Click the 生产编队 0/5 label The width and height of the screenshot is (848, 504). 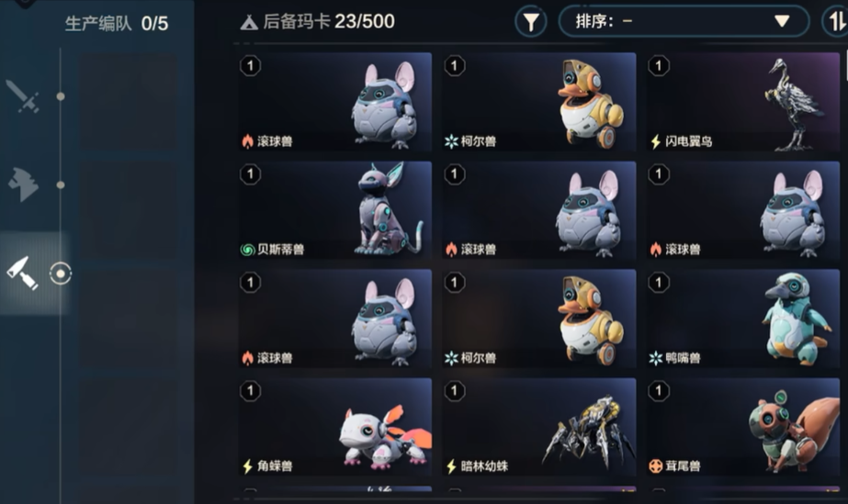point(117,23)
